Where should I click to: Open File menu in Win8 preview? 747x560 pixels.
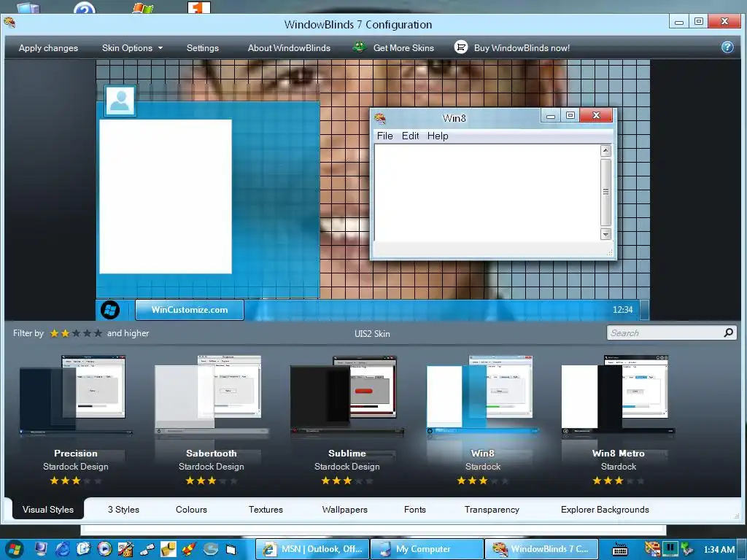click(385, 136)
